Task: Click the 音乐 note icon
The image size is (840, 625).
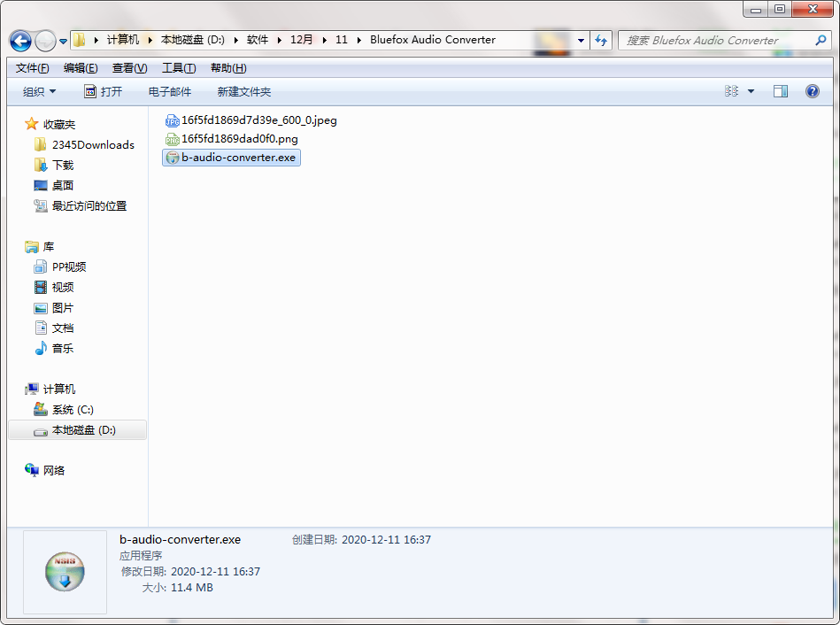Action: 41,349
